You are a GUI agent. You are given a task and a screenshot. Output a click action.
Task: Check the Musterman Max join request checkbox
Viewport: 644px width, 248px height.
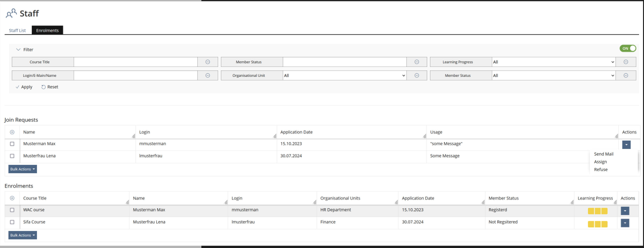pyautogui.click(x=12, y=144)
